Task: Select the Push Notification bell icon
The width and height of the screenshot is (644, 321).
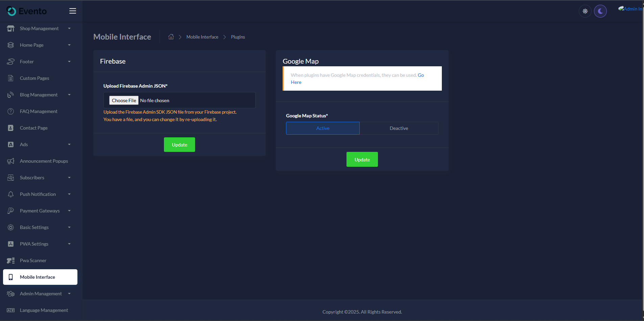Action: coord(10,194)
